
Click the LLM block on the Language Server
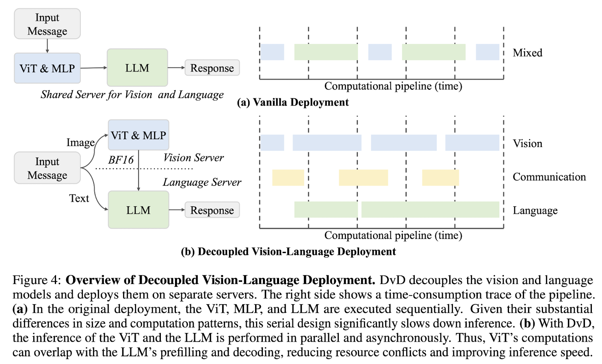click(x=139, y=210)
